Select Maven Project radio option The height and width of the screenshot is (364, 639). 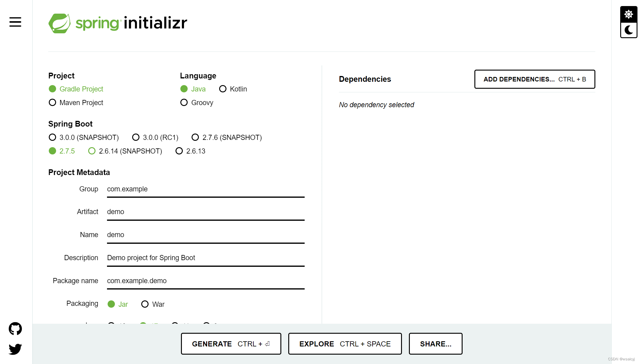[x=76, y=102]
